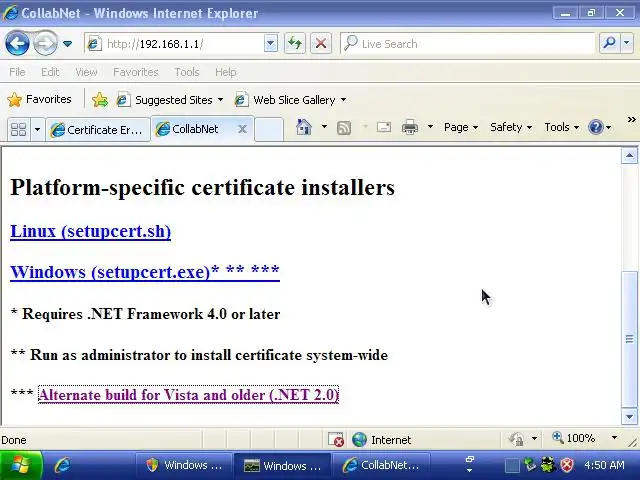The image size is (640, 480).
Task: Click the Internet zone globe icon
Action: pyautogui.click(x=360, y=440)
